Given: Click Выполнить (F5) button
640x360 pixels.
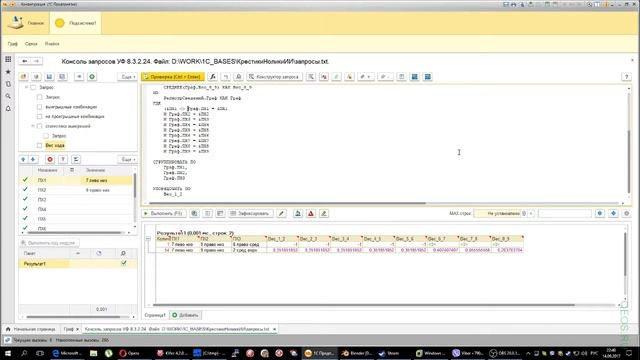Looking at the screenshot, I should tap(164, 213).
